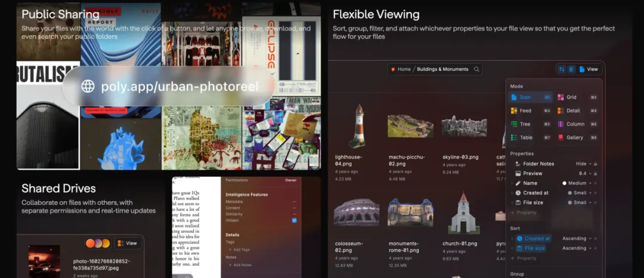644x278 pixels.
Task: Switch to Table view mode
Action: point(525,138)
